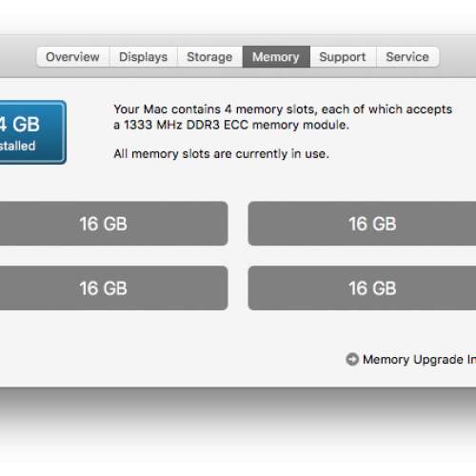Click 'All memory slots are currently in use' text
The height and width of the screenshot is (476, 476).
pos(221,154)
